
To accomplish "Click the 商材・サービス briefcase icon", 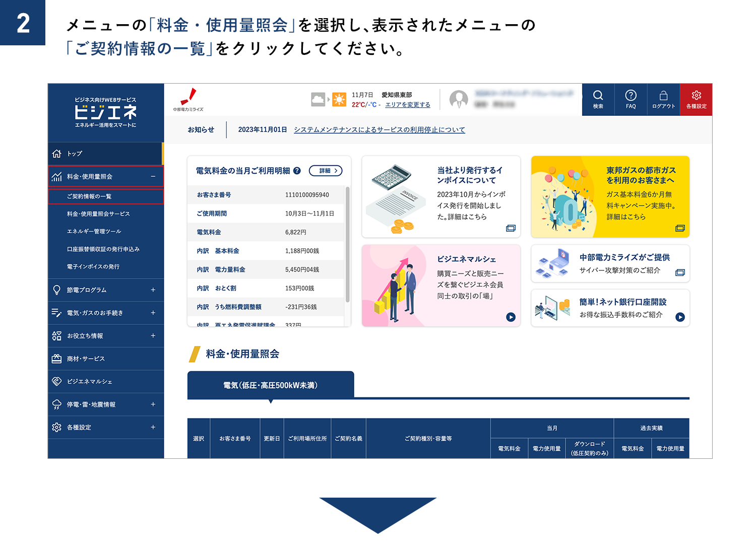I will 57,358.
